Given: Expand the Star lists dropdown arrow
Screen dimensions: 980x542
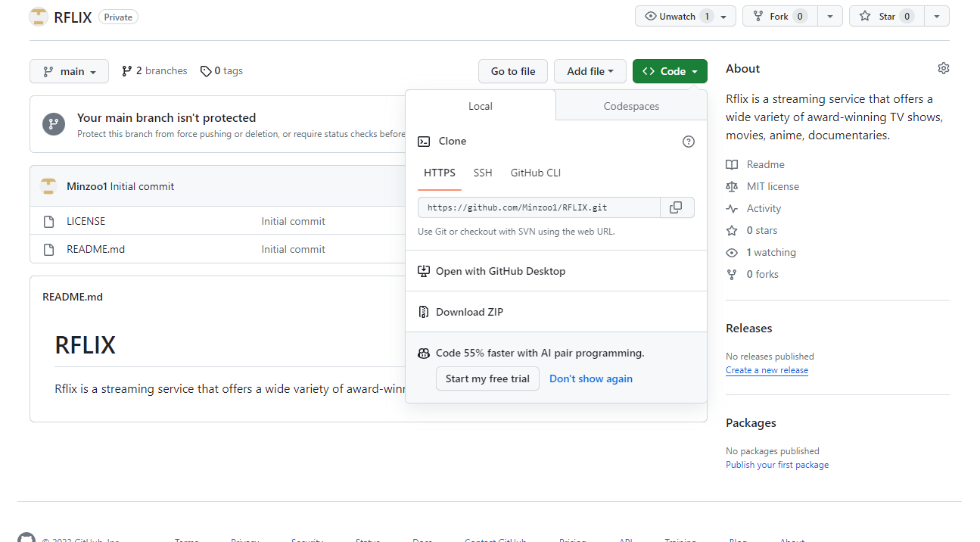Looking at the screenshot, I should tap(937, 17).
